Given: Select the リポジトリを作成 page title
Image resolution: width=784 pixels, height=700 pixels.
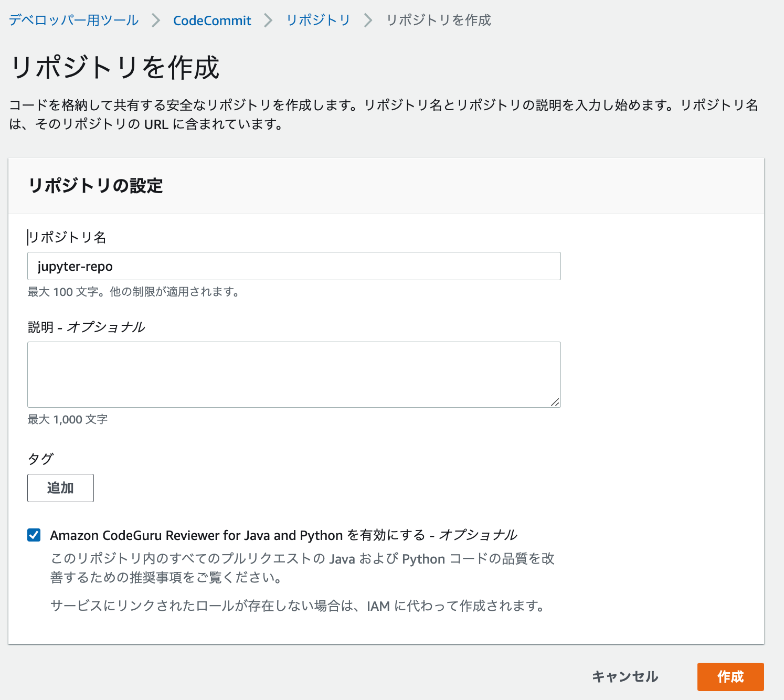Looking at the screenshot, I should [x=114, y=68].
